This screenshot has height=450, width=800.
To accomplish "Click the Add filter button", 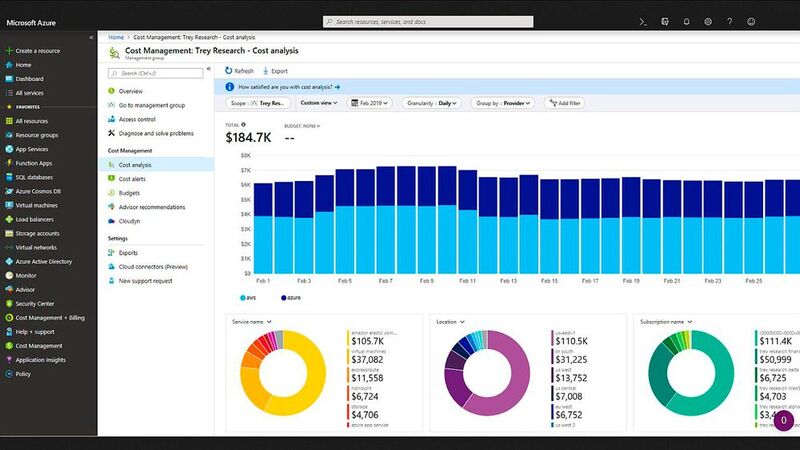I will point(566,103).
